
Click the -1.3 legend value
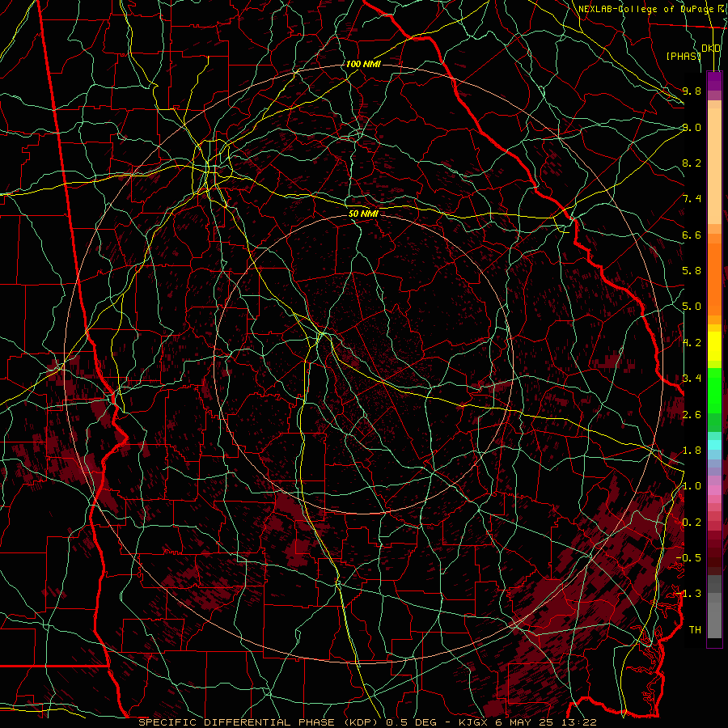688,594
